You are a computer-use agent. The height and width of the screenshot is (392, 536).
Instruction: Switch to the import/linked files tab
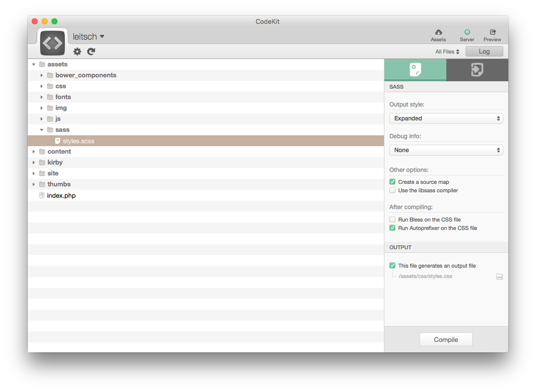[477, 70]
